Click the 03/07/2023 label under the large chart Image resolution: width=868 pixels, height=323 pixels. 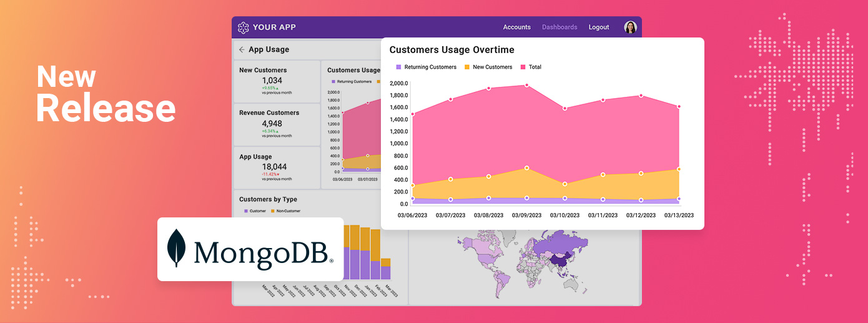(x=450, y=216)
